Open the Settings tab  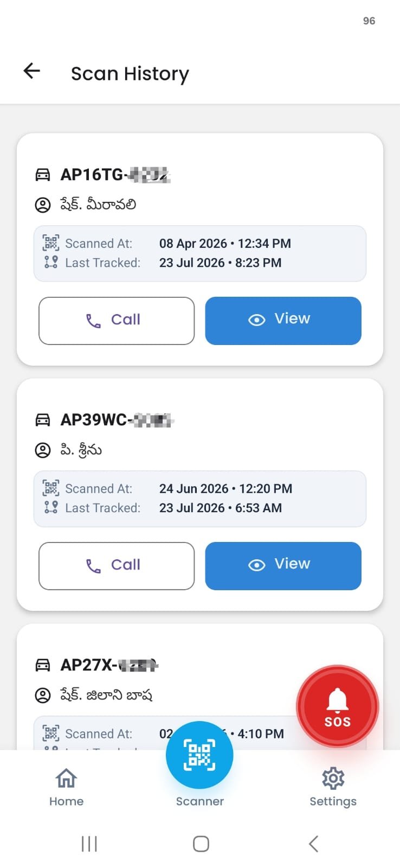pyautogui.click(x=333, y=787)
